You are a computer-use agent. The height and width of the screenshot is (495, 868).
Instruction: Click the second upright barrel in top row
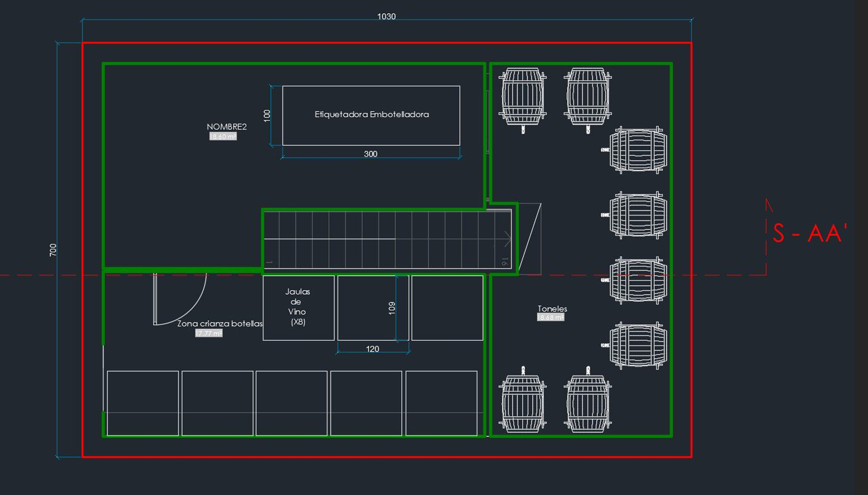(x=587, y=97)
